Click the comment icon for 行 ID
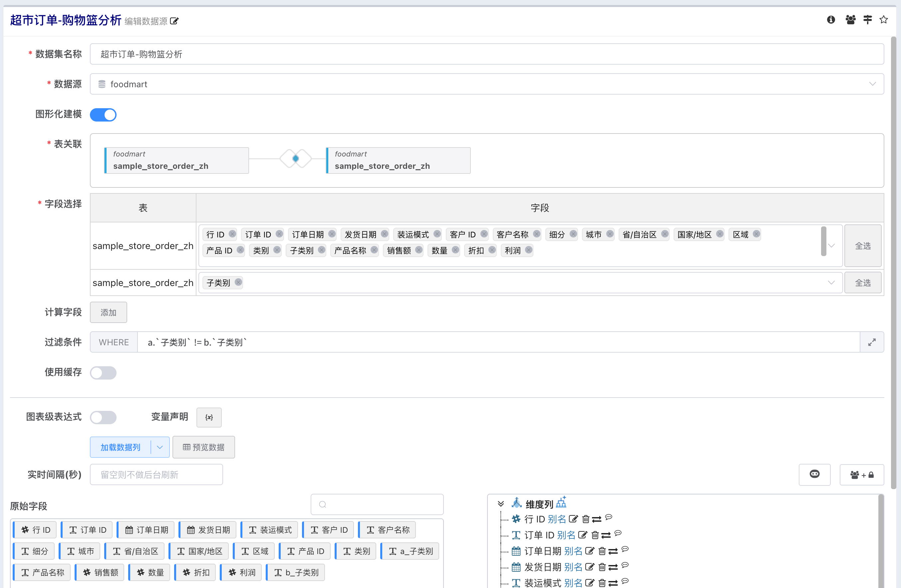 tap(608, 517)
